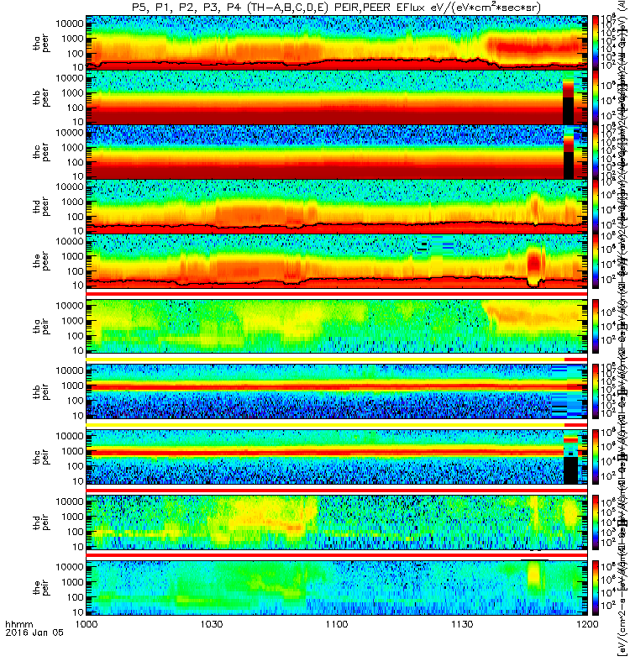This screenshot has width=630, height=672.
Task: Click the 'hhmm' axis unit label
Action: [19, 624]
